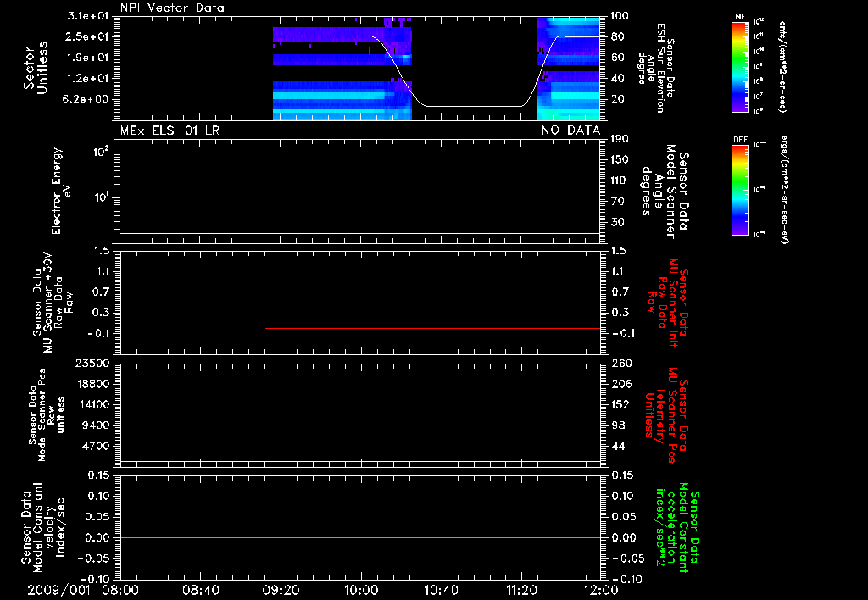Click the '100' sun elevation tick value
The width and height of the screenshot is (868, 600).
click(620, 15)
